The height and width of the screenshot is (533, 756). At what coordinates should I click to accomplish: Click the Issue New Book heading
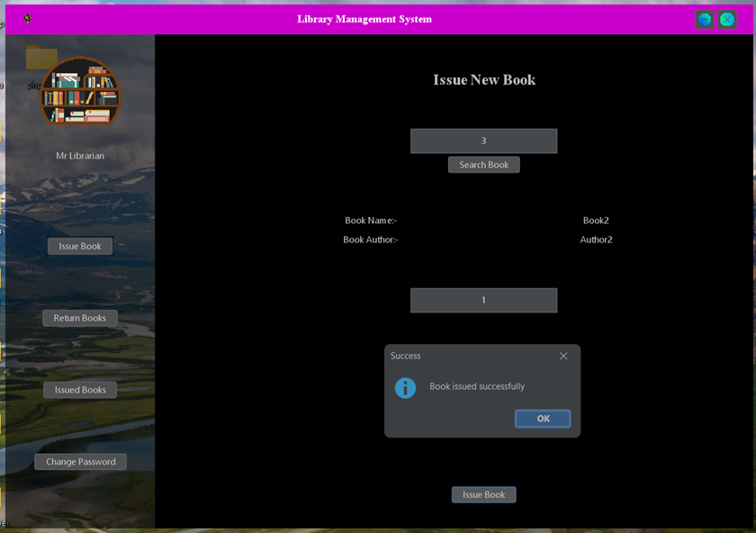(483, 79)
